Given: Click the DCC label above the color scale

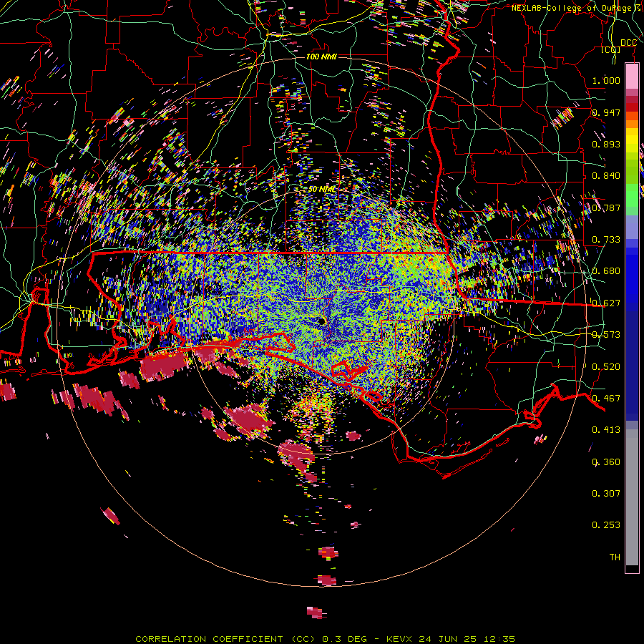Looking at the screenshot, I should click(x=628, y=43).
